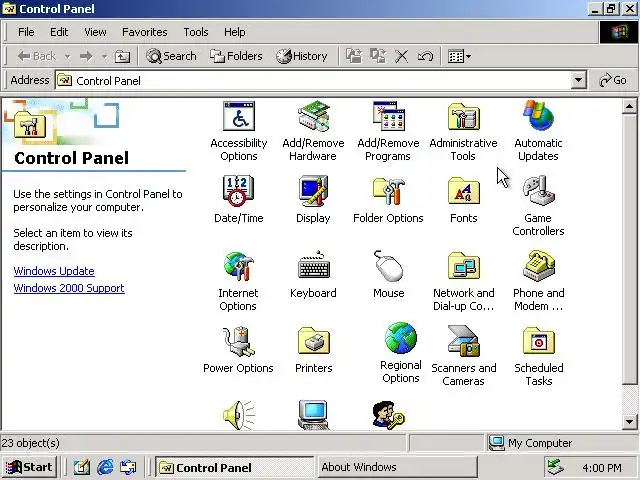Viewport: 640px width, 480px height.
Task: Select the users and key icon in bottom row
Action: (x=388, y=415)
